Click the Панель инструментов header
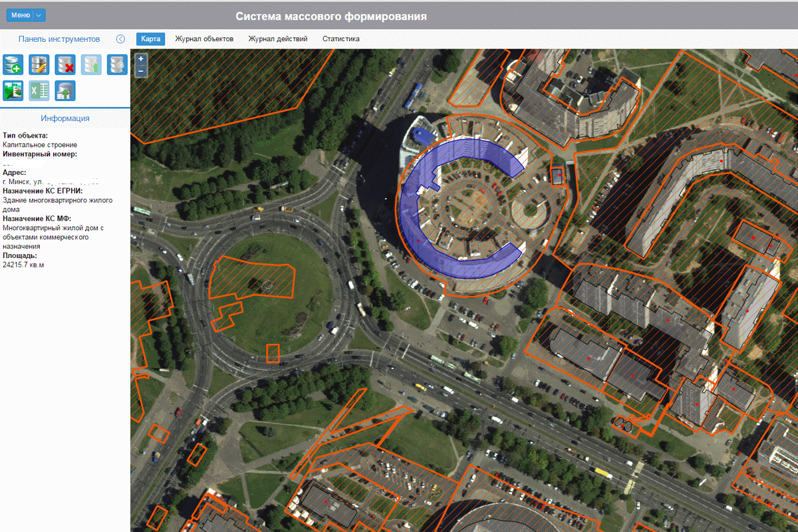This screenshot has height=532, width=798. coord(59,39)
